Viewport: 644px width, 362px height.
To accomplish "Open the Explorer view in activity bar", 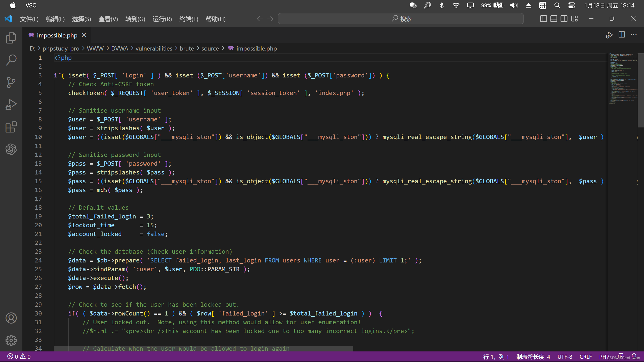I will point(11,38).
